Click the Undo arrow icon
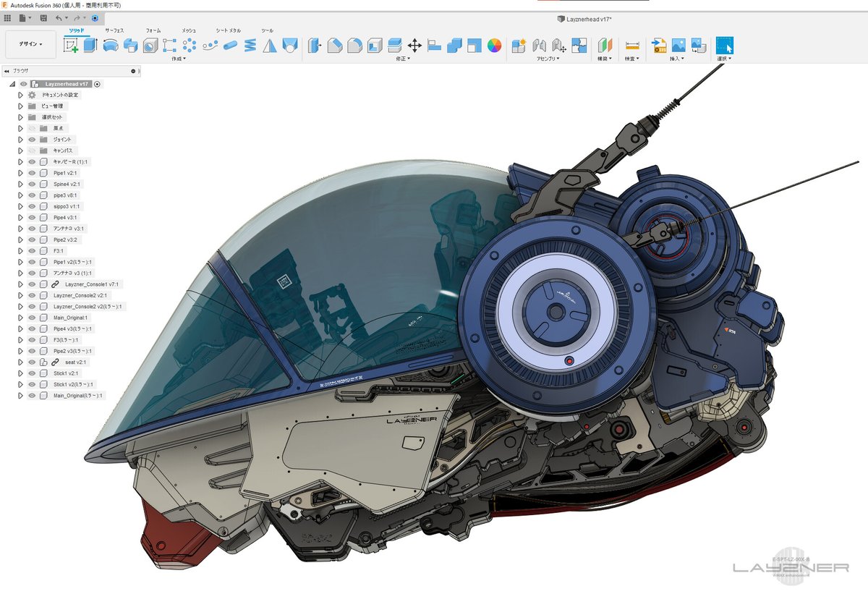The image size is (868, 594). [x=59, y=17]
